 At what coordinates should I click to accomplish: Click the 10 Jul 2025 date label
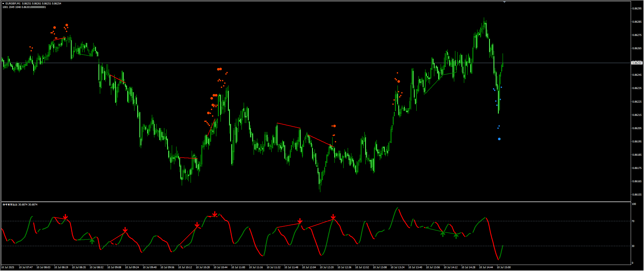pos(8,267)
